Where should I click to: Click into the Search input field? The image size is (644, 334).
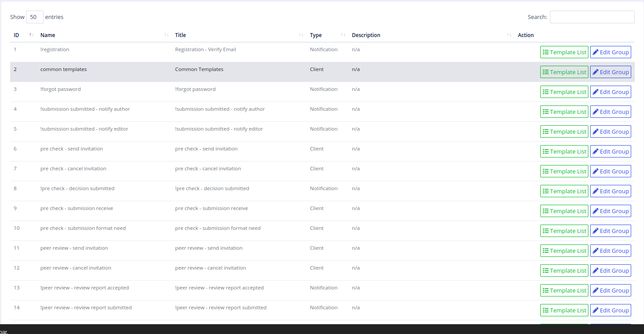pyautogui.click(x=592, y=17)
